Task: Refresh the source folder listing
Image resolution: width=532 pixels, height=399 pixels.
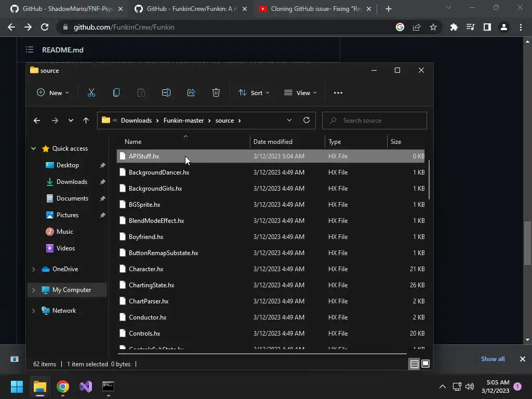Action: tap(307, 120)
